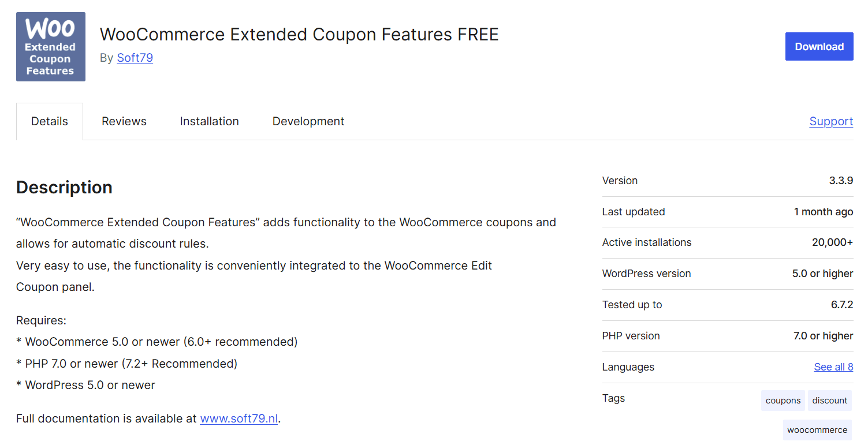
Task: Open the Soft79 author profile link
Action: [135, 58]
